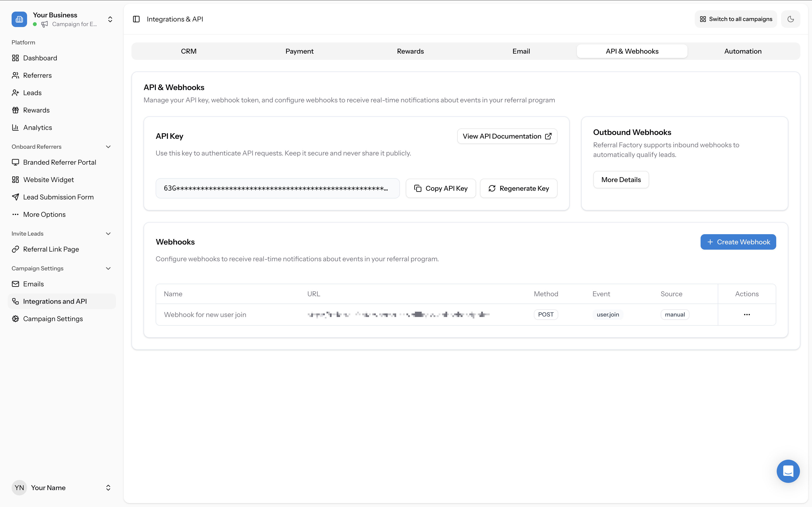Open the Automation tab
The image size is (812, 507).
pyautogui.click(x=743, y=51)
